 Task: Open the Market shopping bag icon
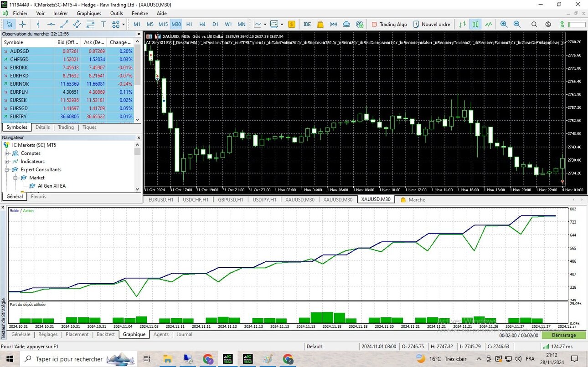pyautogui.click(x=320, y=24)
